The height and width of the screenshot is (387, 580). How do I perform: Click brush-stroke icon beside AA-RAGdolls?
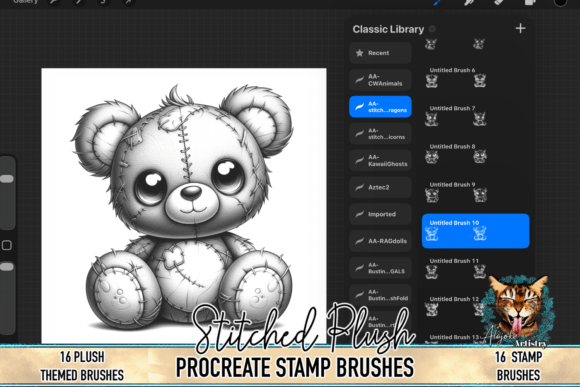tap(359, 241)
